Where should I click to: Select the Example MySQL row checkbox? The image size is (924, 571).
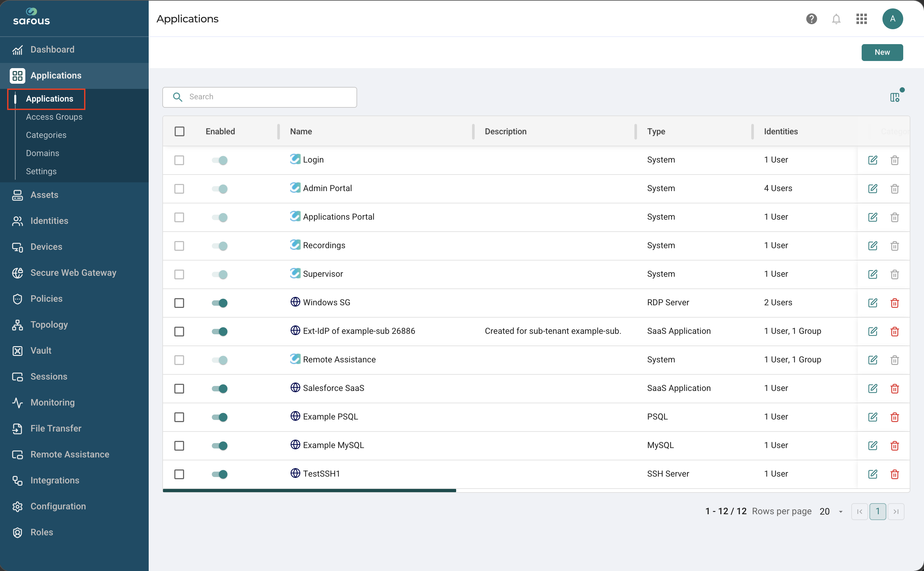179,446
